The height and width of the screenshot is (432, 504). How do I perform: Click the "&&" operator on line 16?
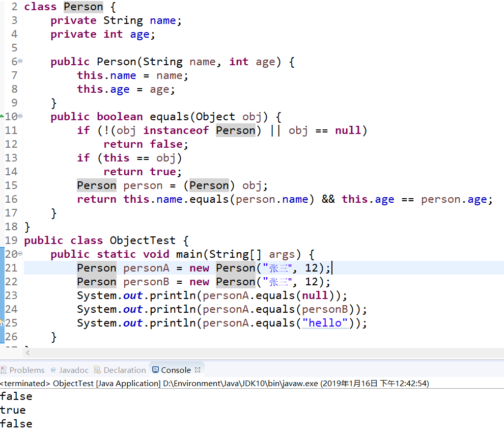click(x=328, y=199)
